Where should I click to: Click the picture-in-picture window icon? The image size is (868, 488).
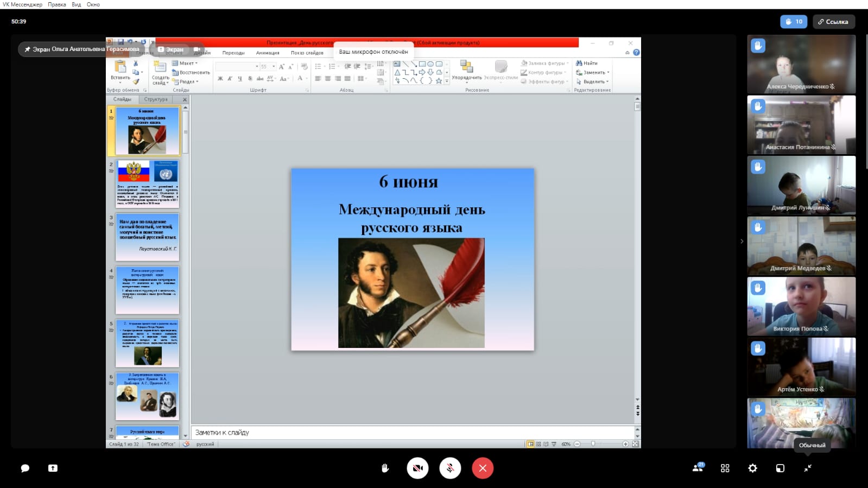tap(780, 468)
